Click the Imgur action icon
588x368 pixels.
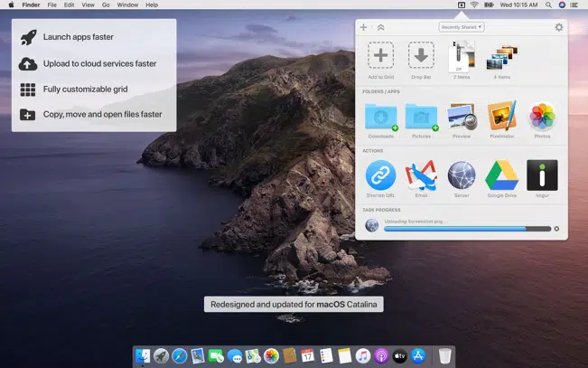pos(542,175)
